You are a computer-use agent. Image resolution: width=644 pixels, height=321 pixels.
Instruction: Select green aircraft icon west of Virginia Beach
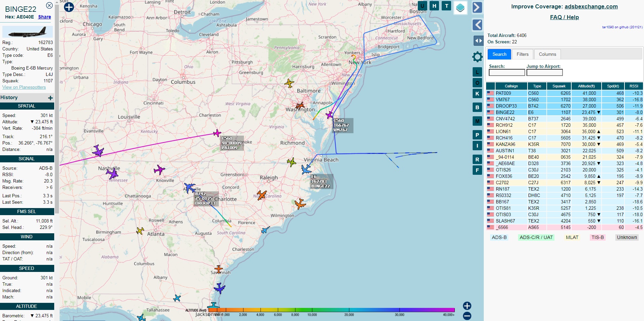(x=292, y=162)
